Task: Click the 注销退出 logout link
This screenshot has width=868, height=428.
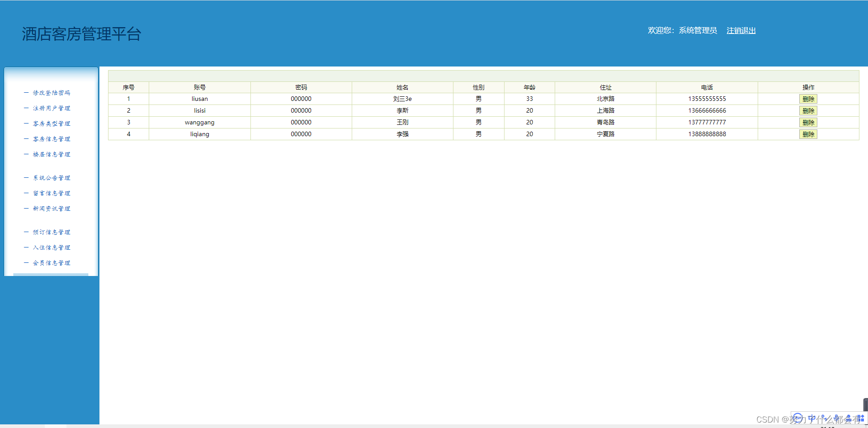Action: point(741,30)
